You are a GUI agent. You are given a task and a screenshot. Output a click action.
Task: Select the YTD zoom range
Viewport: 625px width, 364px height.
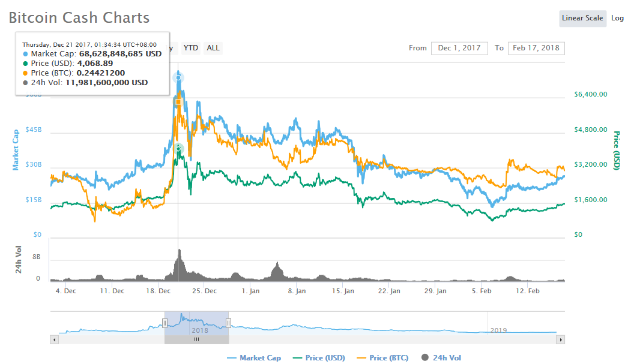coord(190,48)
